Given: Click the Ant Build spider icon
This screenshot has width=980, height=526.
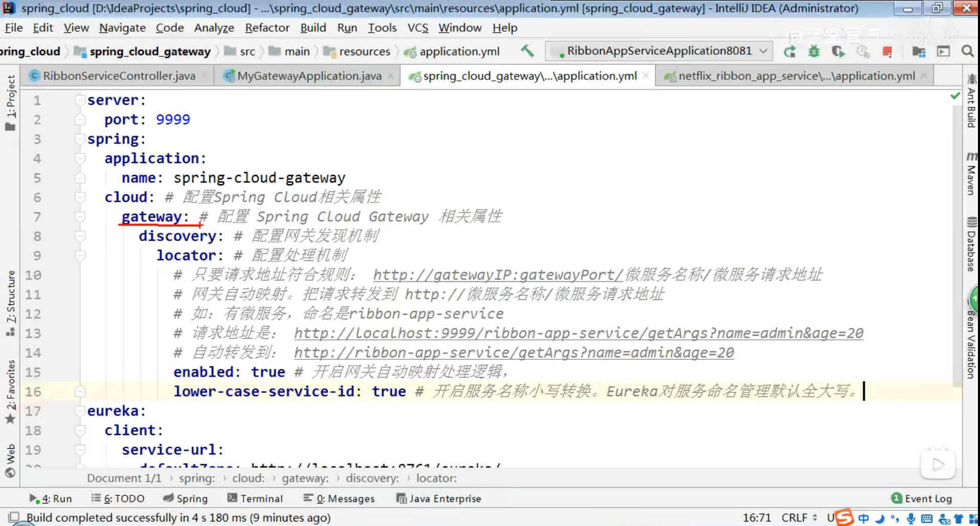Looking at the screenshot, I should pyautogui.click(x=972, y=79).
